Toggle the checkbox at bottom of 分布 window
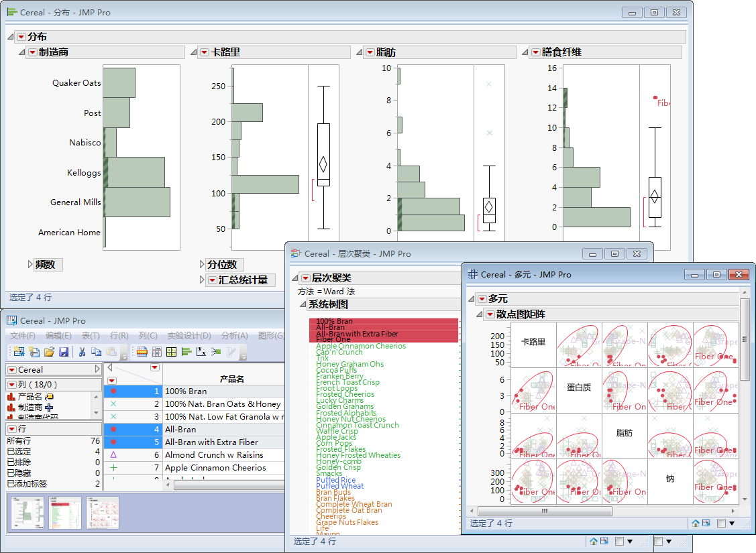 (659, 542)
